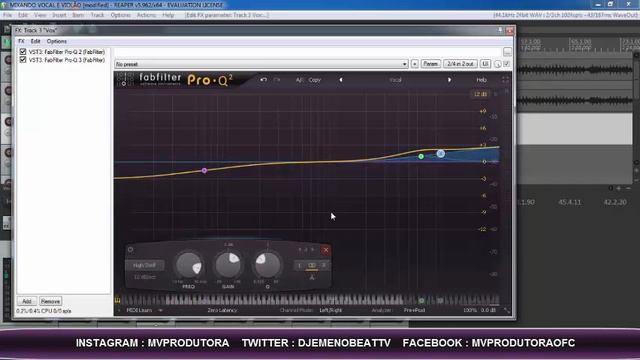Open the No preset dropdown
This screenshot has width=640, height=360.
pos(261,64)
